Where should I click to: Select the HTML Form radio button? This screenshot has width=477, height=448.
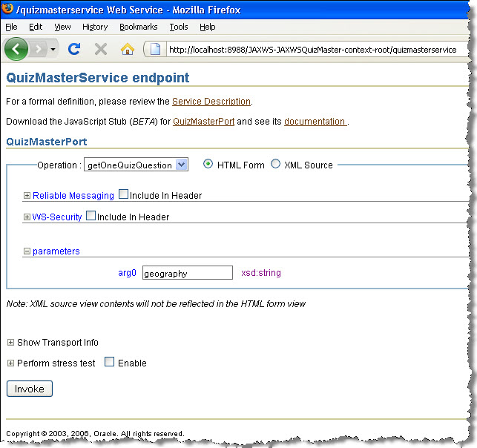[x=208, y=164]
